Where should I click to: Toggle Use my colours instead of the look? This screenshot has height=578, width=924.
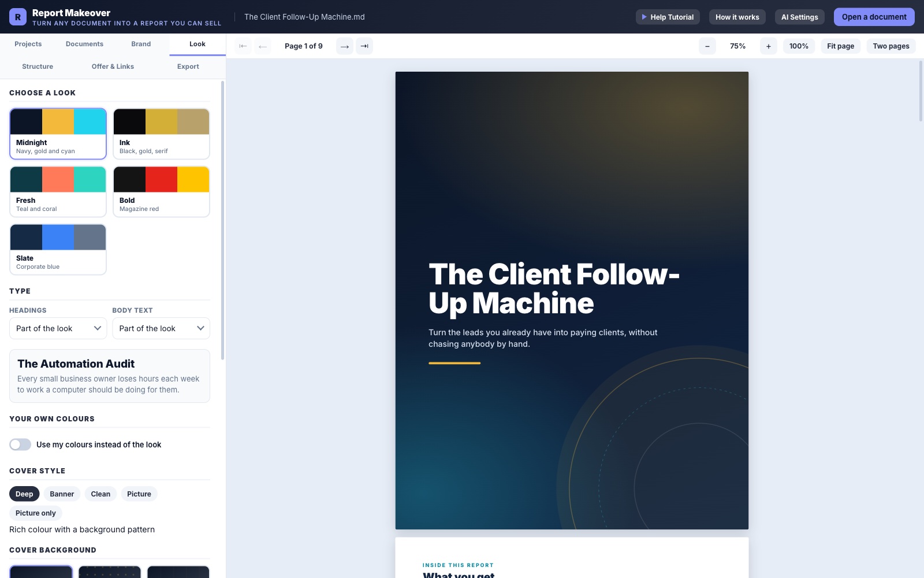point(20,444)
